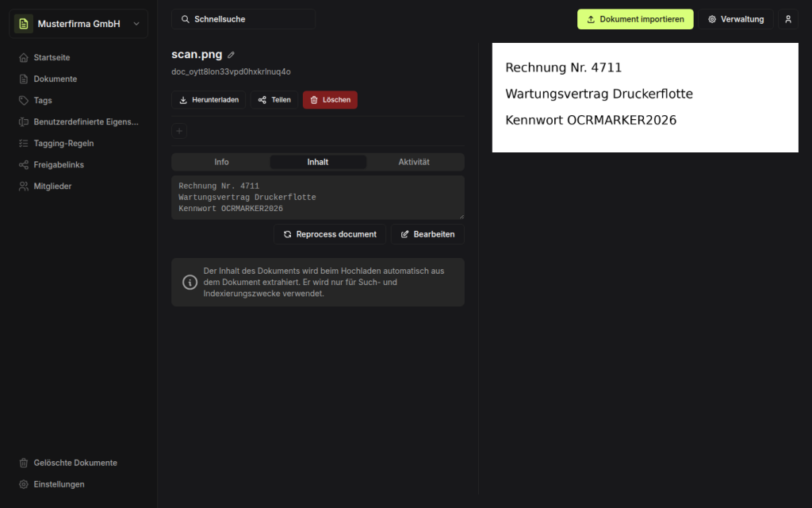This screenshot has height=508, width=812.
Task: Open Freigabelinks in the sidebar
Action: (x=79, y=164)
